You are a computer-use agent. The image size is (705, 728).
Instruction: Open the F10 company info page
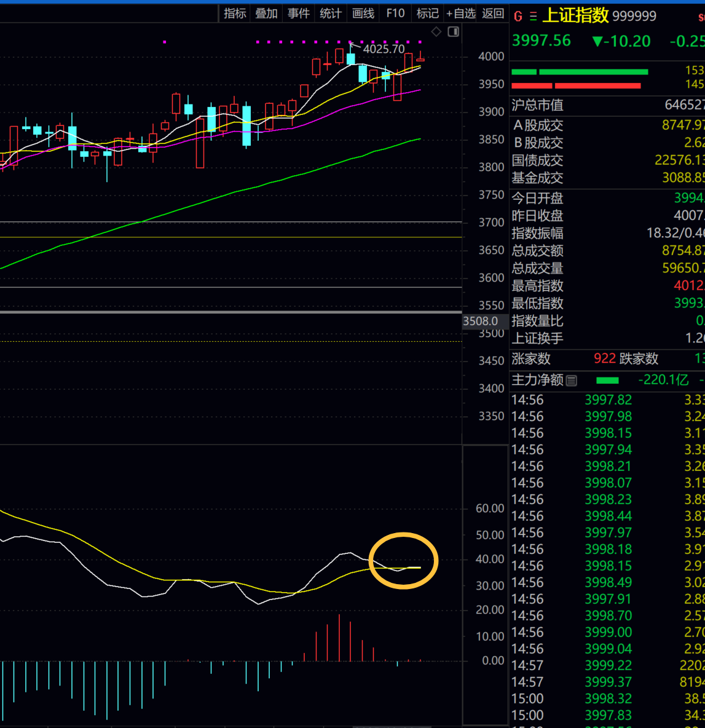pyautogui.click(x=395, y=13)
